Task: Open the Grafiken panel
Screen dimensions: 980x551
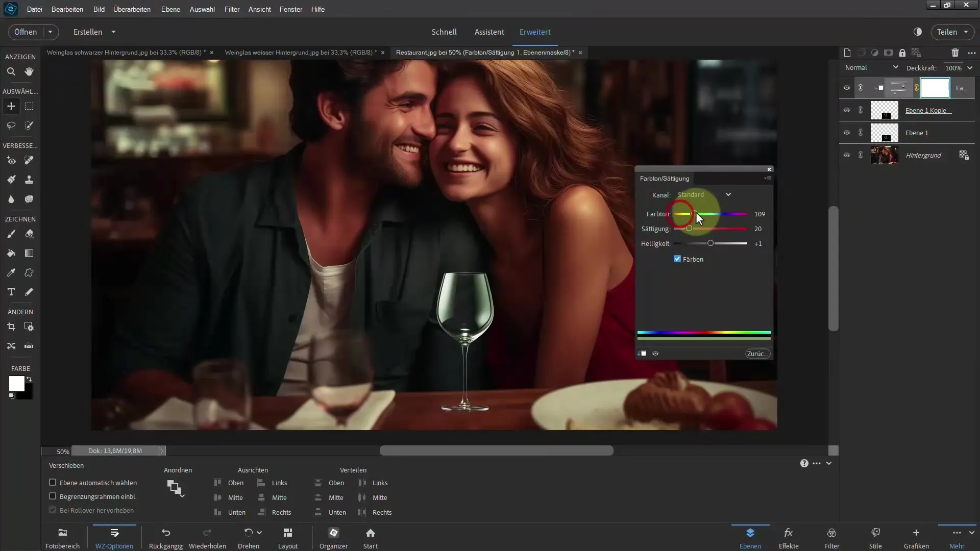Action: [916, 538]
